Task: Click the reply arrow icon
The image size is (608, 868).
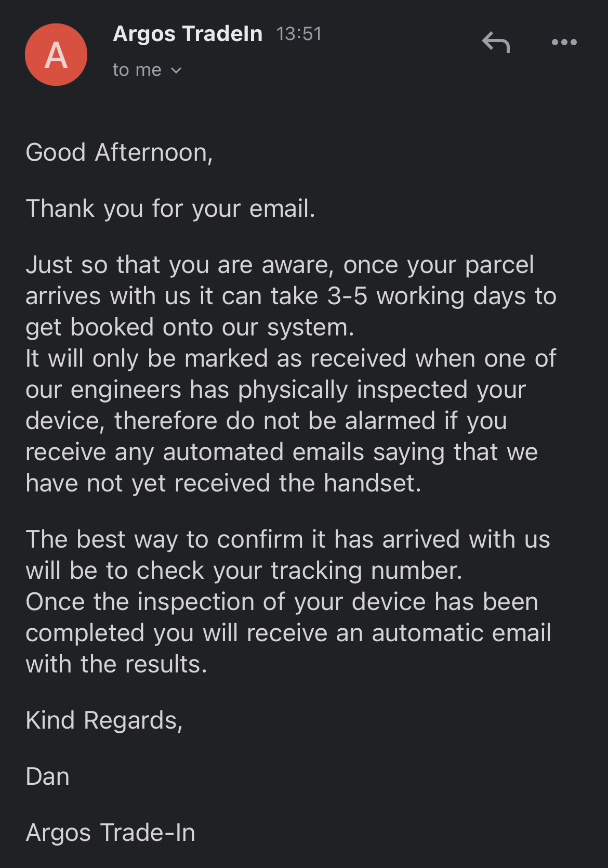Action: 496,43
